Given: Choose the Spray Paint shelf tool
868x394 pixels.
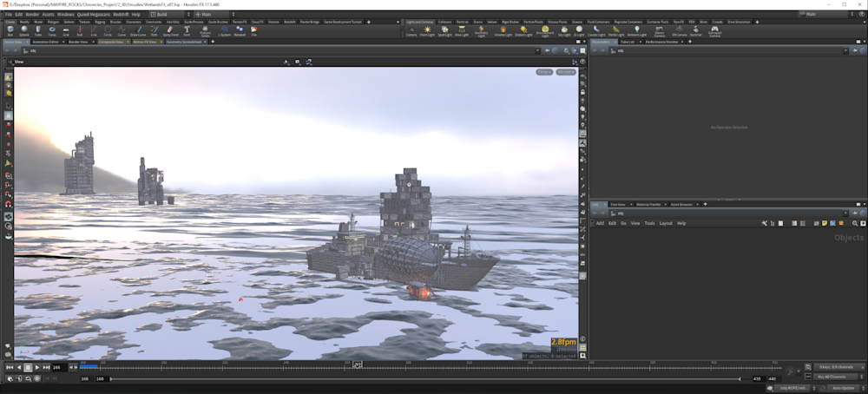Looking at the screenshot, I should tap(170, 30).
